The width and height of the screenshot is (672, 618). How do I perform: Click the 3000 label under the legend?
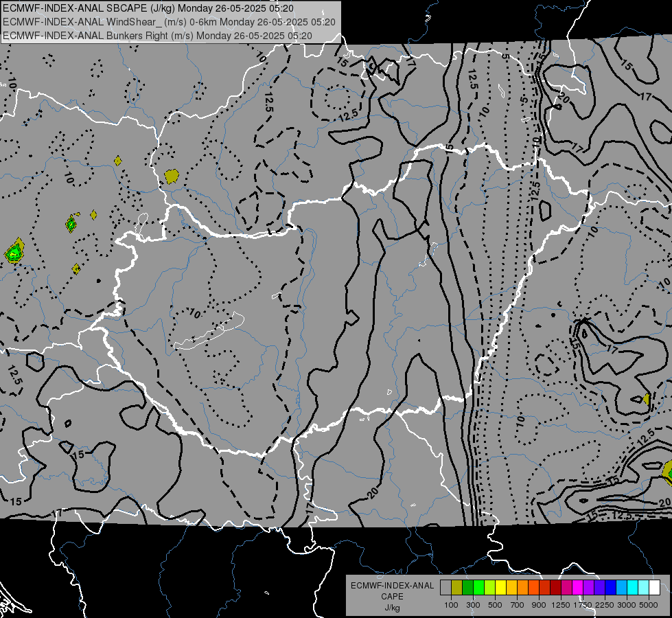(627, 605)
